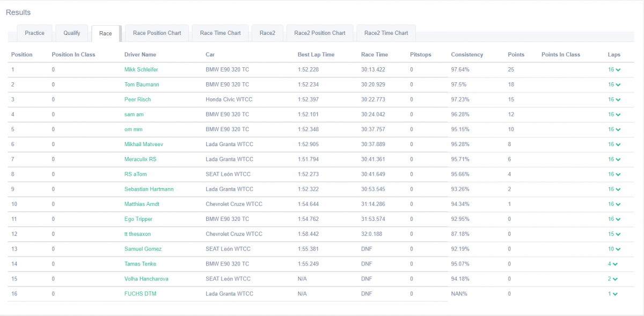Viewport: 644px width, 316px height.
Task: Open the Race Time Chart tab
Action: tap(220, 33)
